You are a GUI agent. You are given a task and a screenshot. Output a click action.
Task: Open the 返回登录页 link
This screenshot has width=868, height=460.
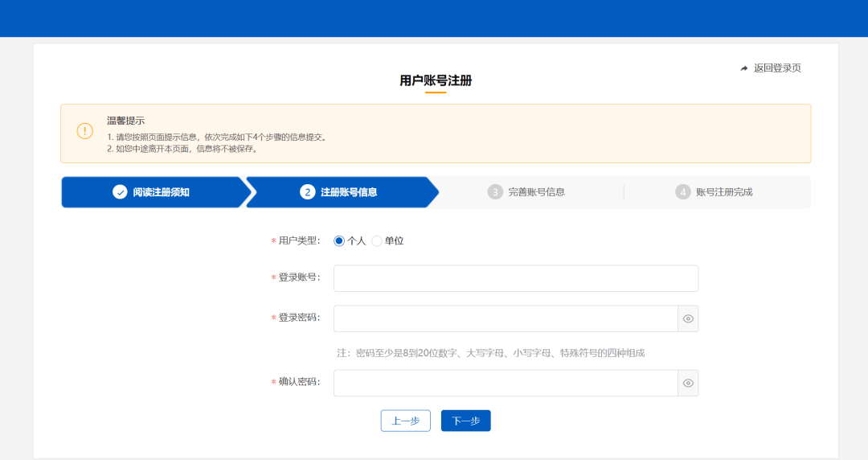click(777, 68)
